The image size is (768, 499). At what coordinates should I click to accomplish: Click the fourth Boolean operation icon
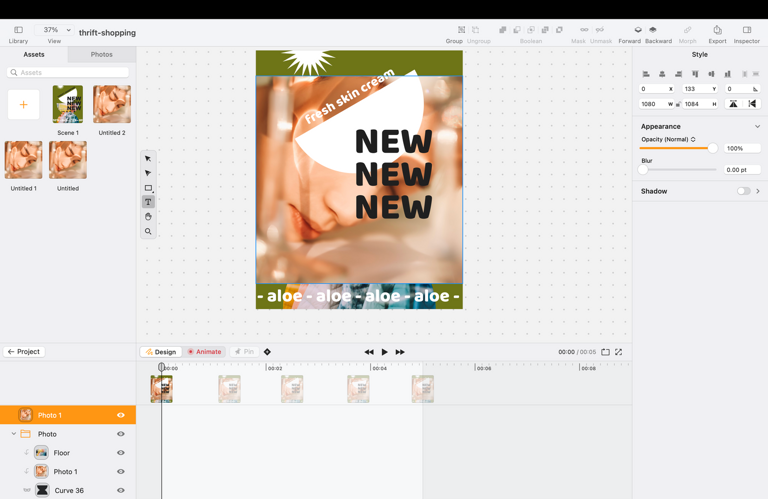pyautogui.click(x=545, y=30)
